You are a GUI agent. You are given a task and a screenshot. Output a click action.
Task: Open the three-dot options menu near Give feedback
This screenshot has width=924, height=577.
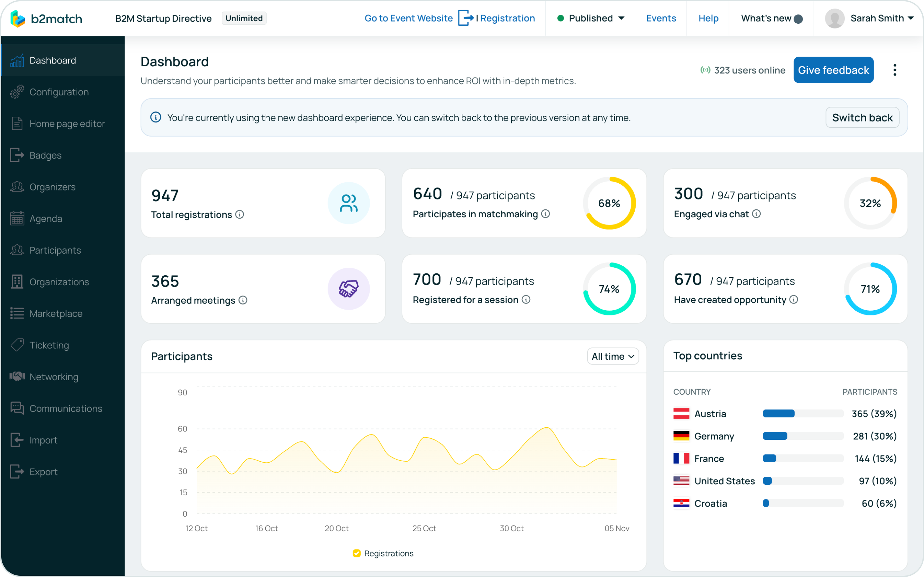coord(894,70)
